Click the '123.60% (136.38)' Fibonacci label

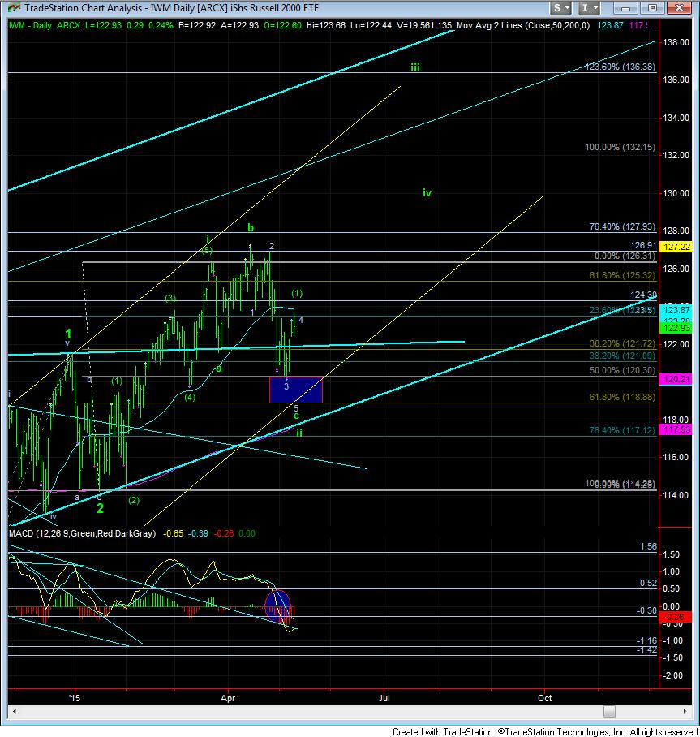[621, 67]
